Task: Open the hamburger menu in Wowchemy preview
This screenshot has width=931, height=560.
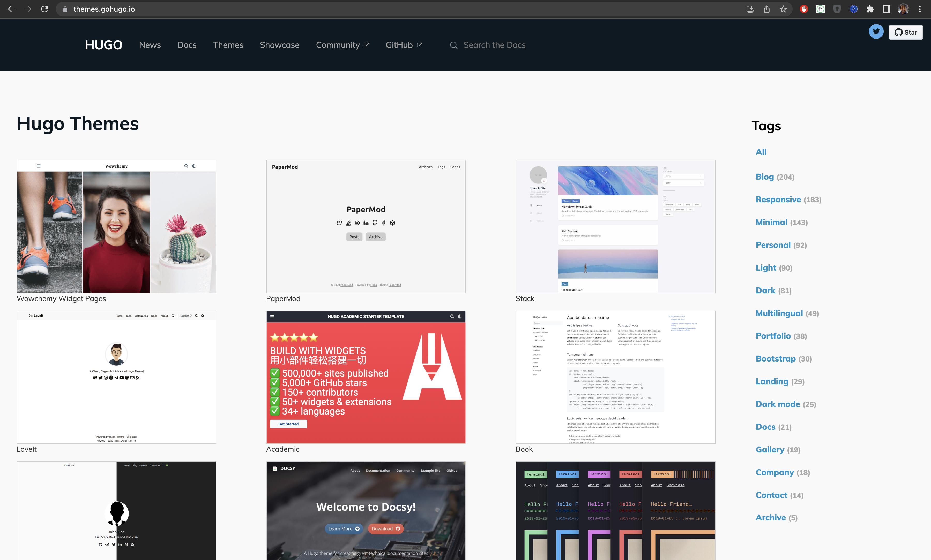Action: [x=38, y=166]
